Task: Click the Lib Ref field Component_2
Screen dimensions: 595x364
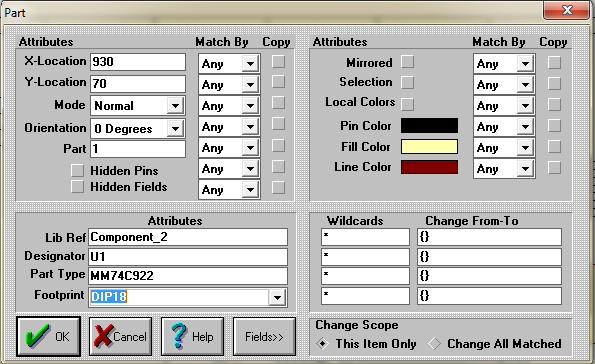Action: pos(188,237)
